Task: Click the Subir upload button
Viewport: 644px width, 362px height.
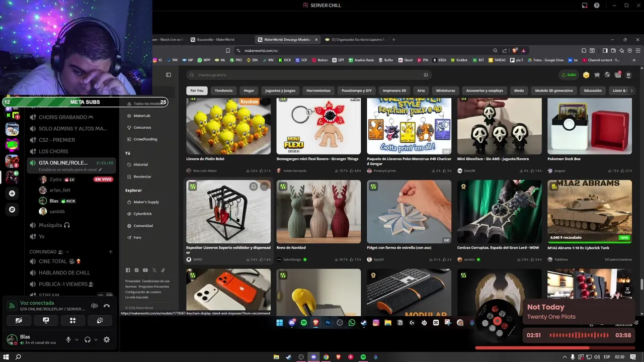Action: 569,75
